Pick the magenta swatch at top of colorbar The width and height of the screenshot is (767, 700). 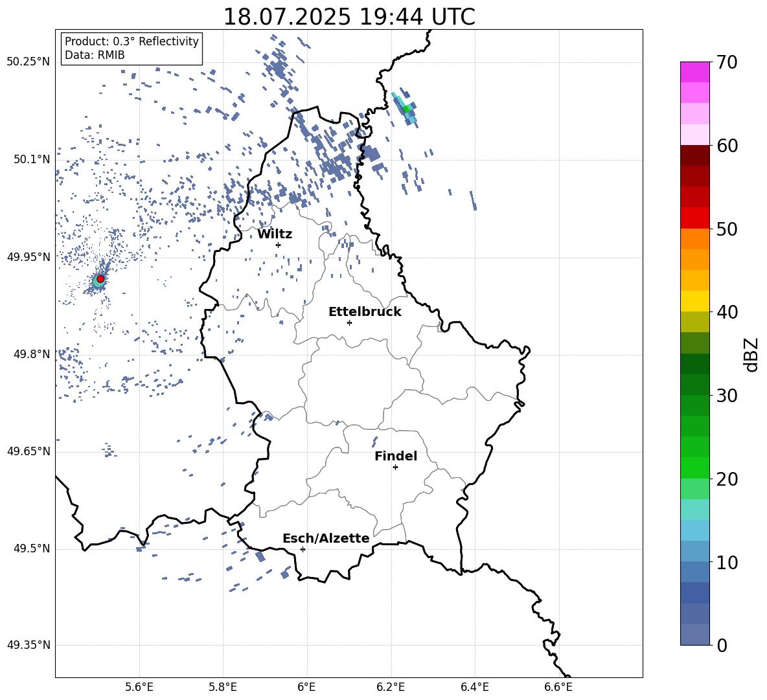pos(694,72)
